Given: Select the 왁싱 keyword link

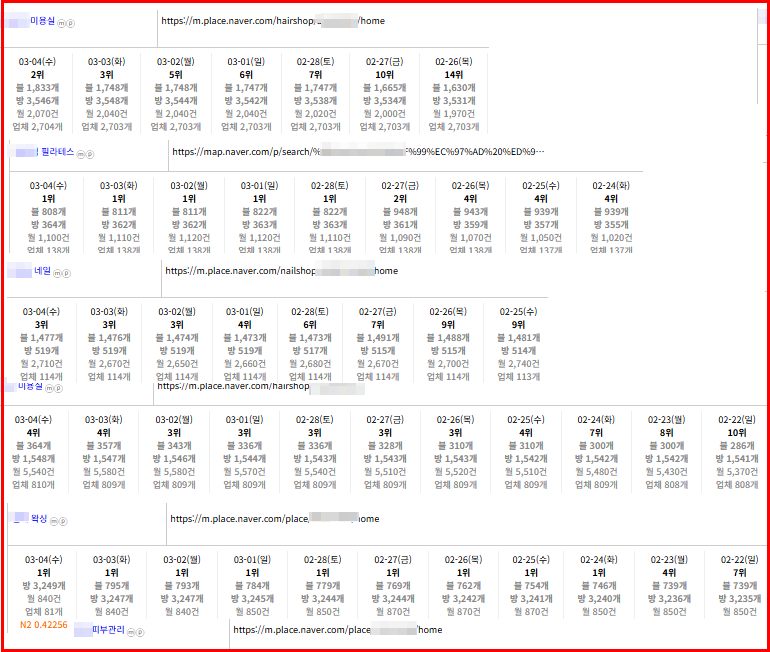Looking at the screenshot, I should (x=38, y=519).
